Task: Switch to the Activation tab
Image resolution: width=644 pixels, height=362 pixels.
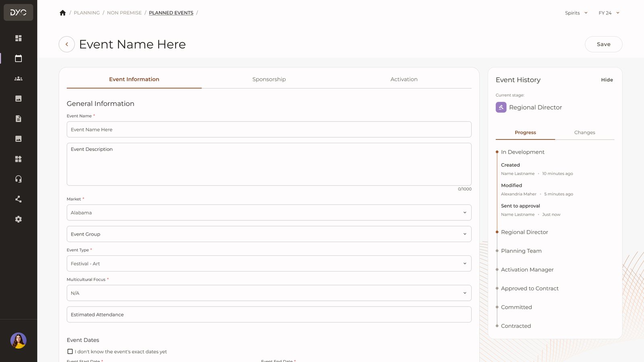Action: [x=404, y=79]
